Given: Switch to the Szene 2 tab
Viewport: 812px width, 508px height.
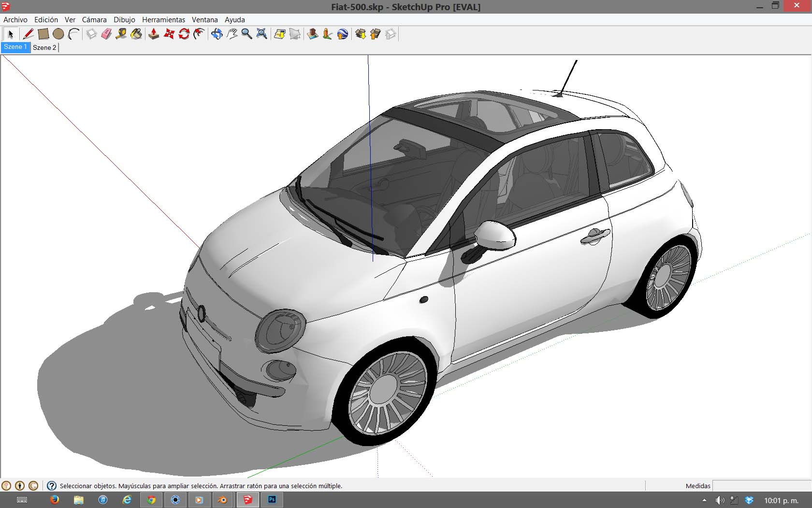Looking at the screenshot, I should (44, 47).
